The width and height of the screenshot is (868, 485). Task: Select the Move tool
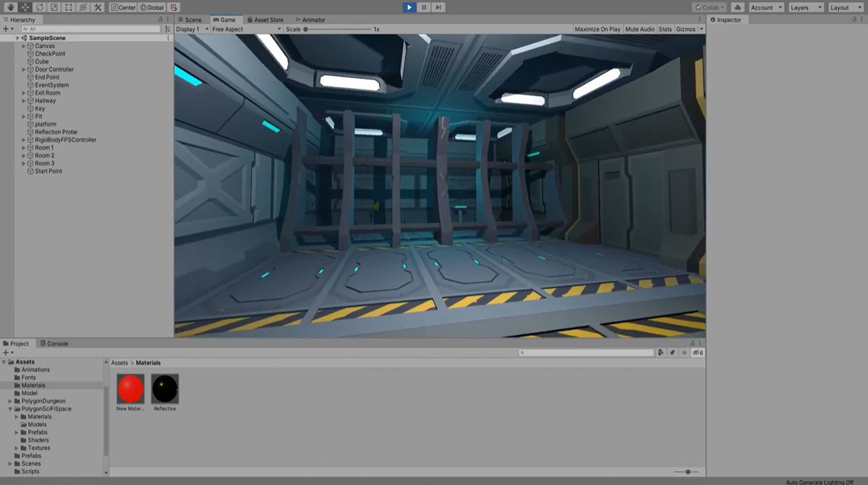click(x=25, y=7)
